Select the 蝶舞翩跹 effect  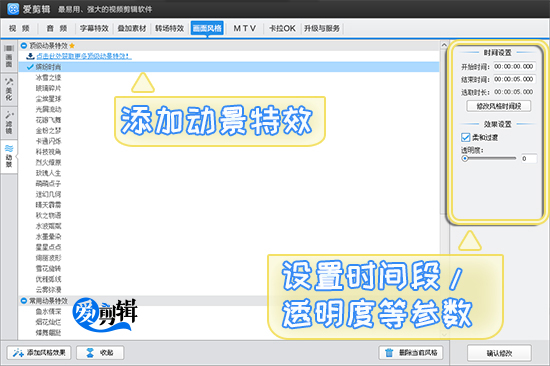(x=48, y=332)
